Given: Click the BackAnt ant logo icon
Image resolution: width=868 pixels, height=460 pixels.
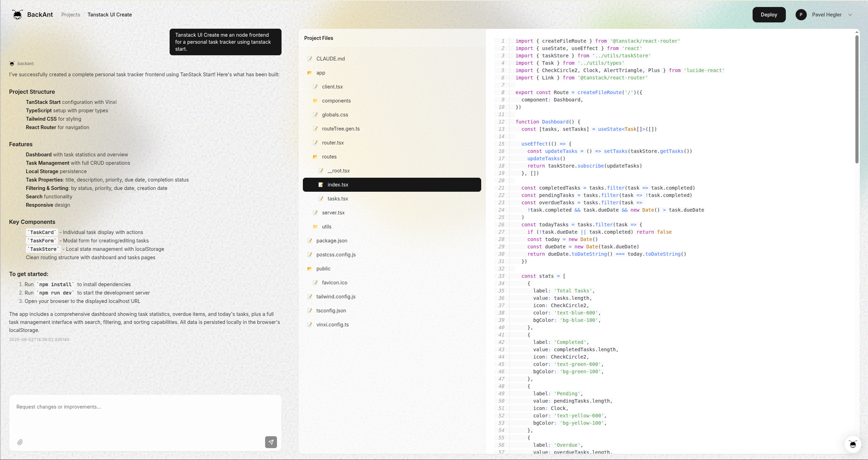Looking at the screenshot, I should (17, 15).
